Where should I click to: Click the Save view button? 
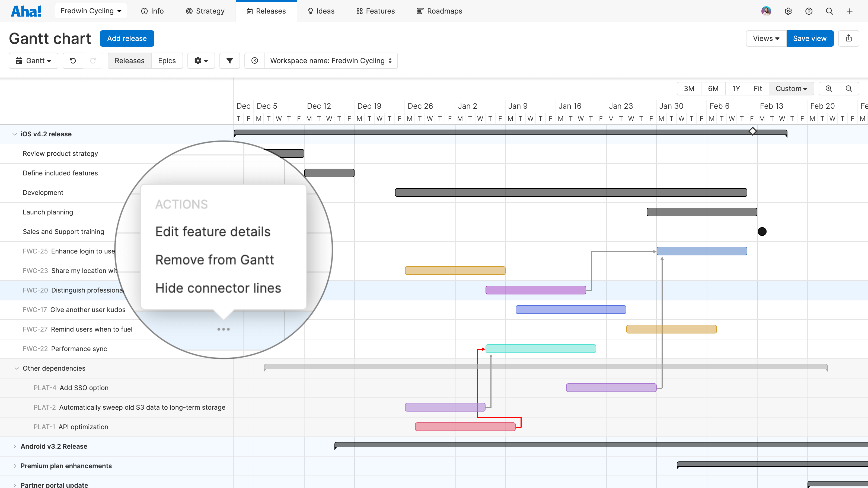810,38
